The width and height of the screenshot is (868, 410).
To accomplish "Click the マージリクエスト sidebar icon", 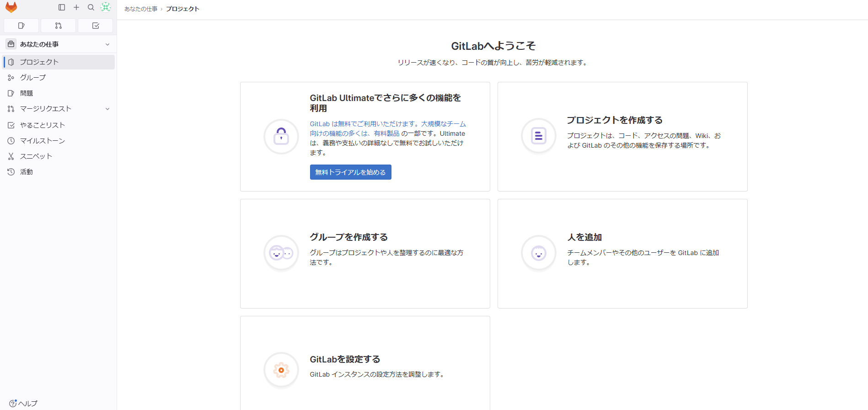I will [11, 109].
